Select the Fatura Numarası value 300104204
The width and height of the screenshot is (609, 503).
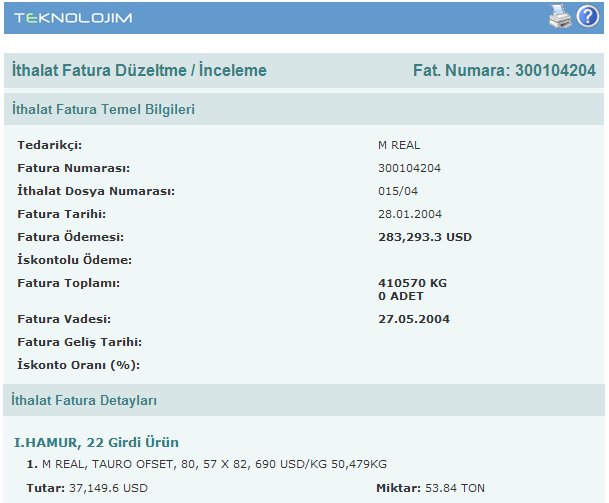click(x=410, y=168)
